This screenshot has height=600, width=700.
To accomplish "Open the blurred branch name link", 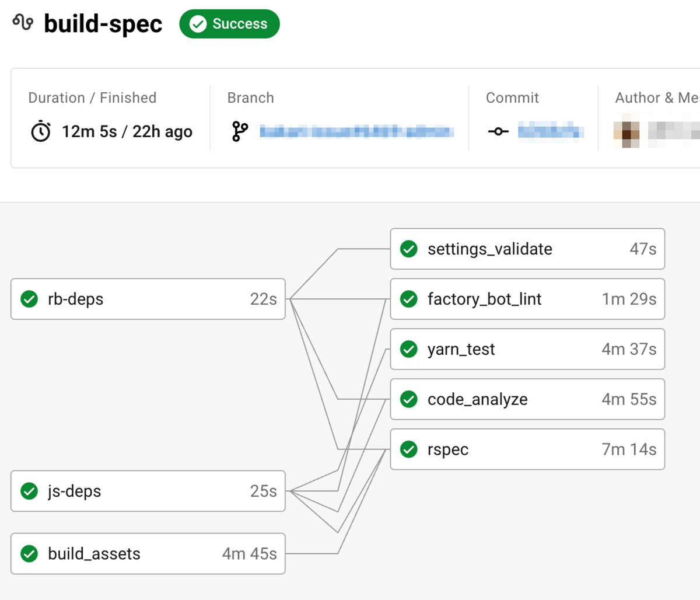I will 356,131.
